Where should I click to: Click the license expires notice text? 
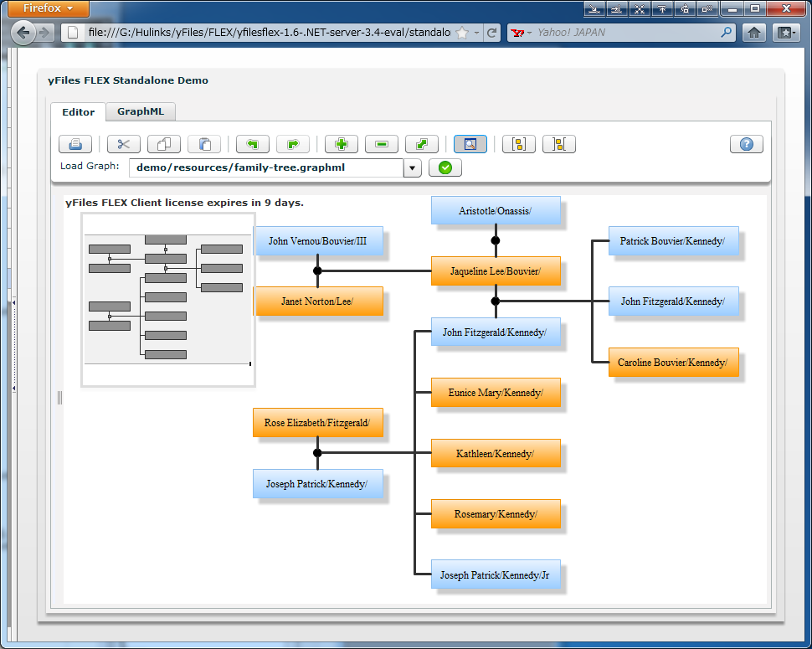tap(184, 203)
